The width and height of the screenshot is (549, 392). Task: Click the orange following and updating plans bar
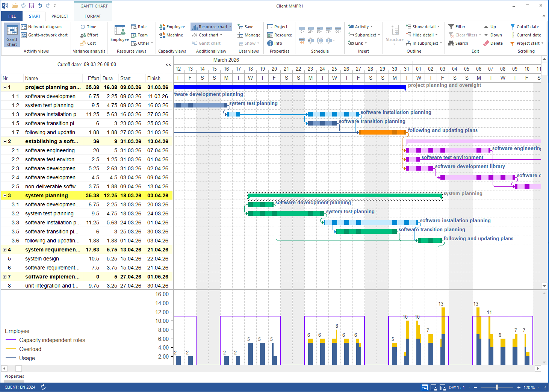click(x=383, y=132)
